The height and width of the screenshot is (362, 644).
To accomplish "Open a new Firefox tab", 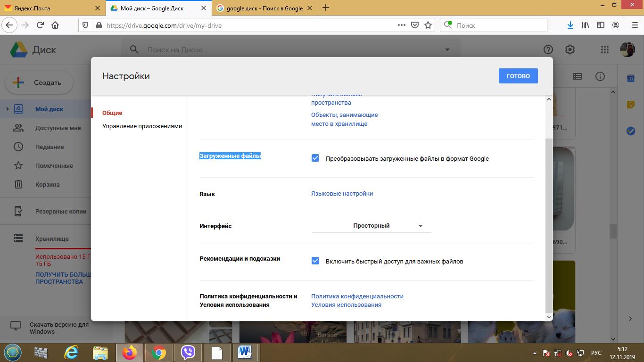I will 326,8.
